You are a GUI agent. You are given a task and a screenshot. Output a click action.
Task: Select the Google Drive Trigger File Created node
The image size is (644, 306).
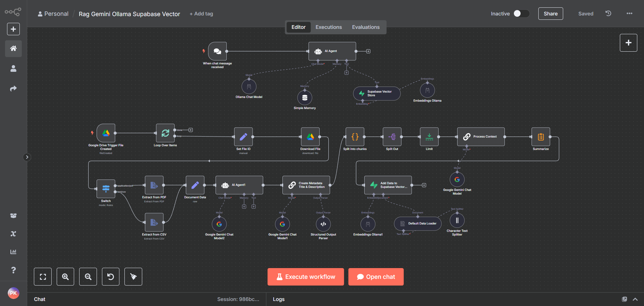106,133
